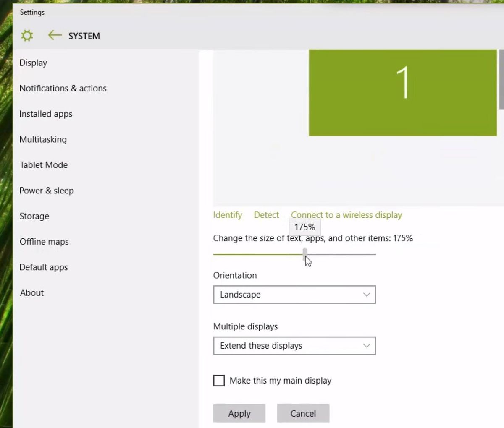Select the display numbered 1 preview
Screen dimensions: 504x428
pos(402,92)
